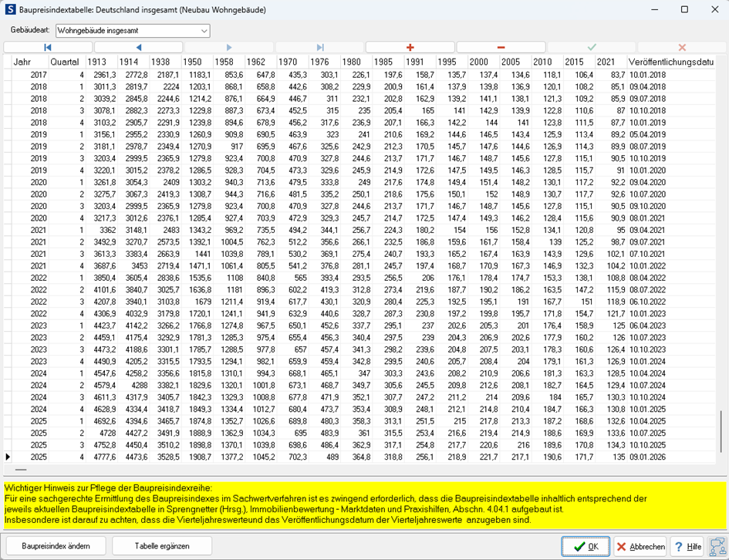Screen dimensions: 729x560
Task: Open Hilfe help button
Action: tap(687, 546)
